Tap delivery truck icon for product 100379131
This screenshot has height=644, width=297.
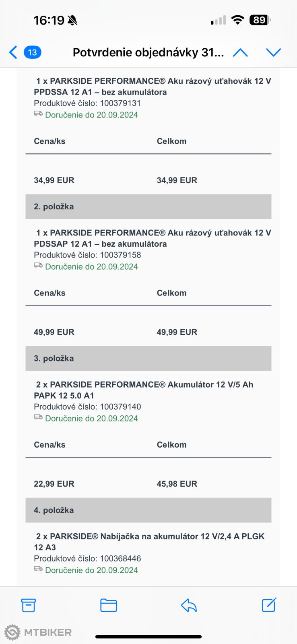pos(38,114)
